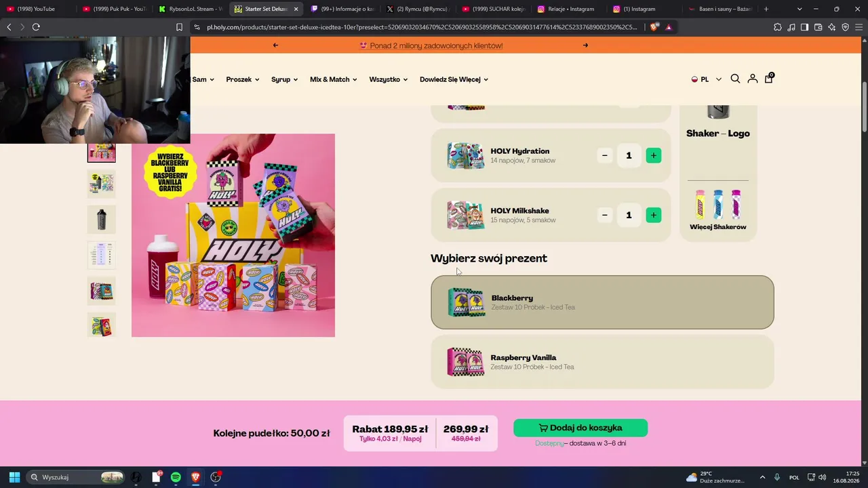
Task: Close the Starter Set Deluxe tab
Action: 296,9
